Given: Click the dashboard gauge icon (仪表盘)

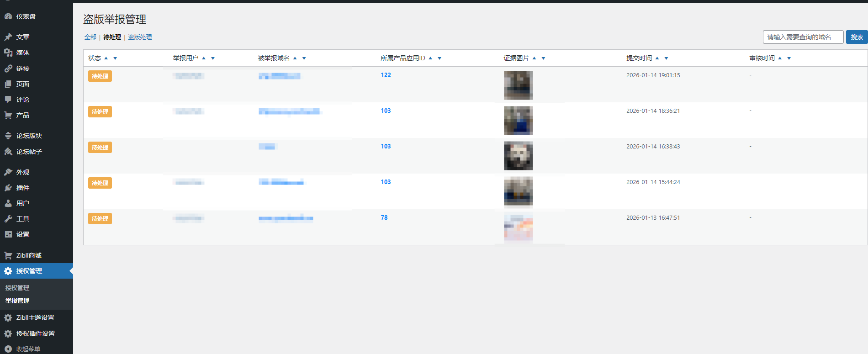Looking at the screenshot, I should [8, 16].
